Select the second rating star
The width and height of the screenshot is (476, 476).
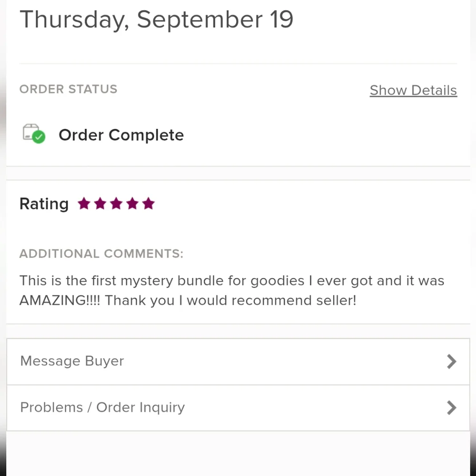pyautogui.click(x=100, y=203)
